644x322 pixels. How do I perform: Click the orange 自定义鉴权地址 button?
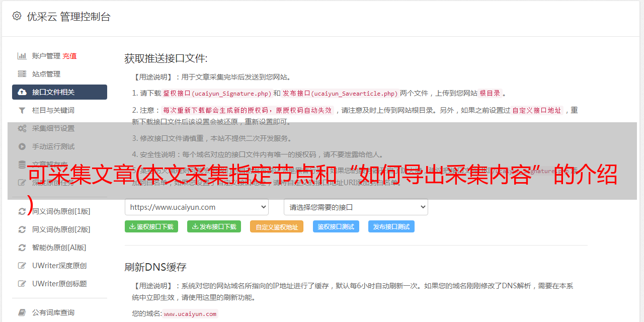pyautogui.click(x=277, y=226)
